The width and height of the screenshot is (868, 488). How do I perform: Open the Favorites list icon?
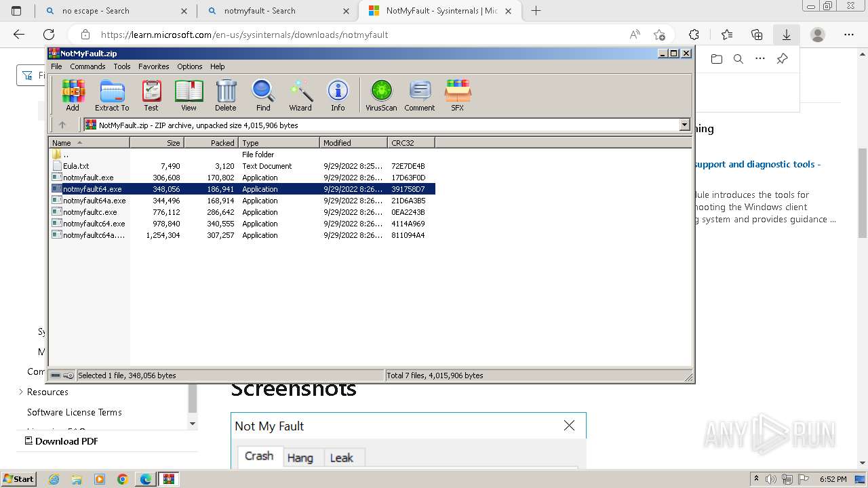[x=727, y=35]
